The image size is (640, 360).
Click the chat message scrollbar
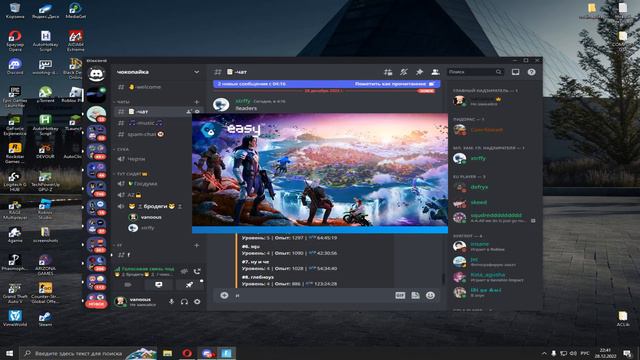pyautogui.click(x=443, y=278)
